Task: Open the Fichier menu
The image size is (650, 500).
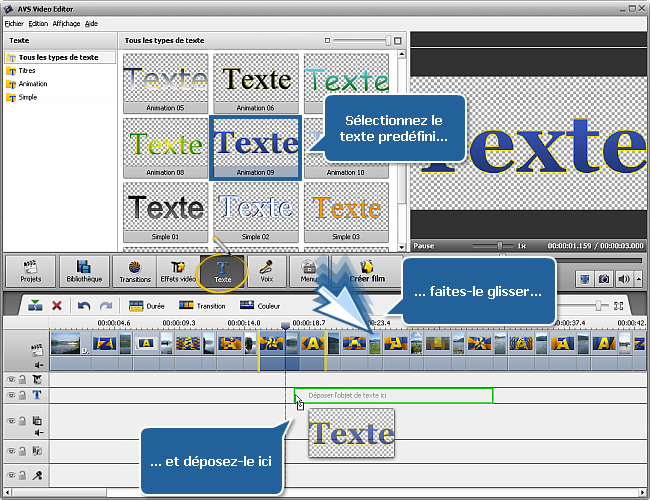Action: (x=14, y=22)
